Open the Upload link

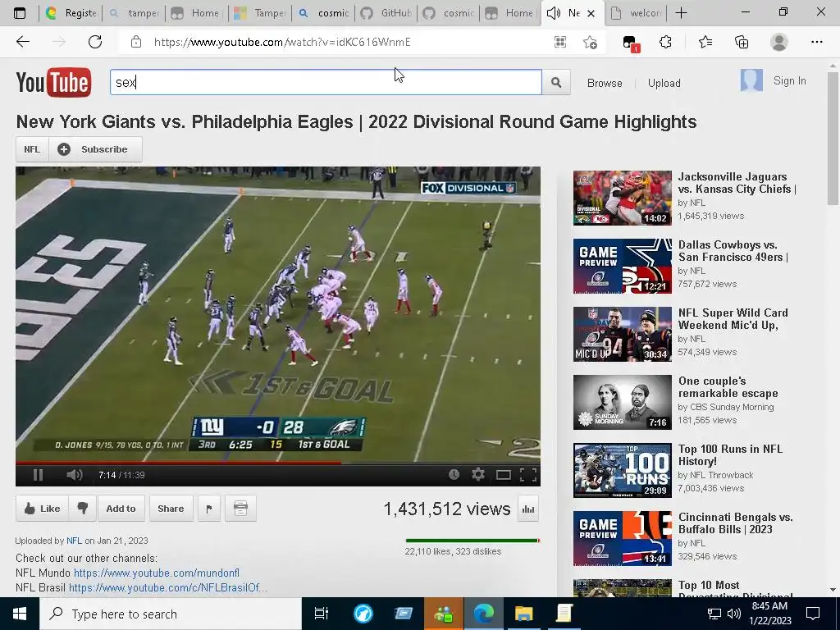[664, 83]
